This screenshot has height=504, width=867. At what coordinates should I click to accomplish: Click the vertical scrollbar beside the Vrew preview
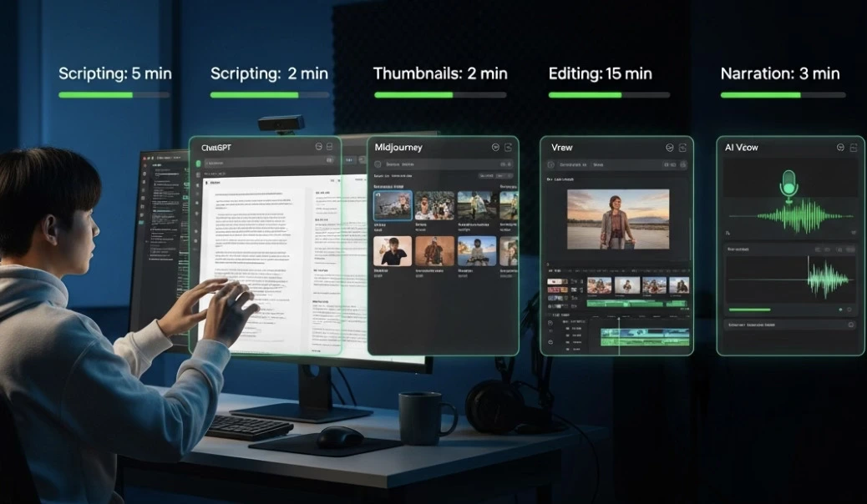[x=690, y=238]
